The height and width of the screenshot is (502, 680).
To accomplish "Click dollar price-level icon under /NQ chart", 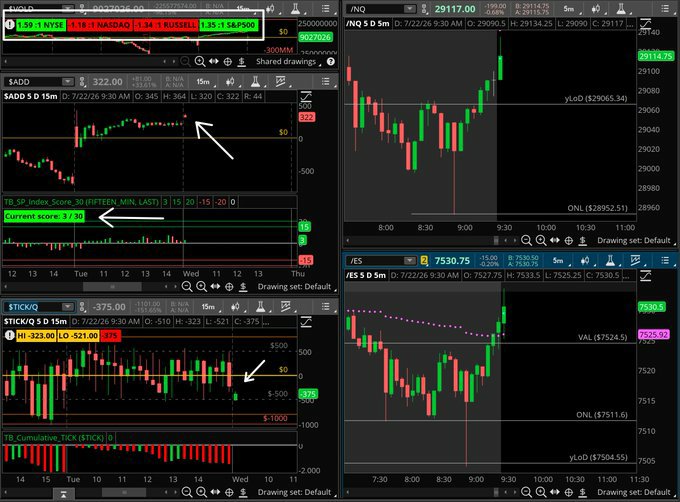I will (x=582, y=240).
